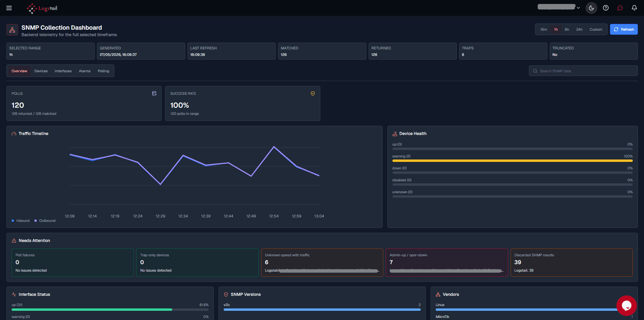Expand the user account dropdown
Image resolution: width=644 pixels, height=320 pixels.
[x=559, y=7]
